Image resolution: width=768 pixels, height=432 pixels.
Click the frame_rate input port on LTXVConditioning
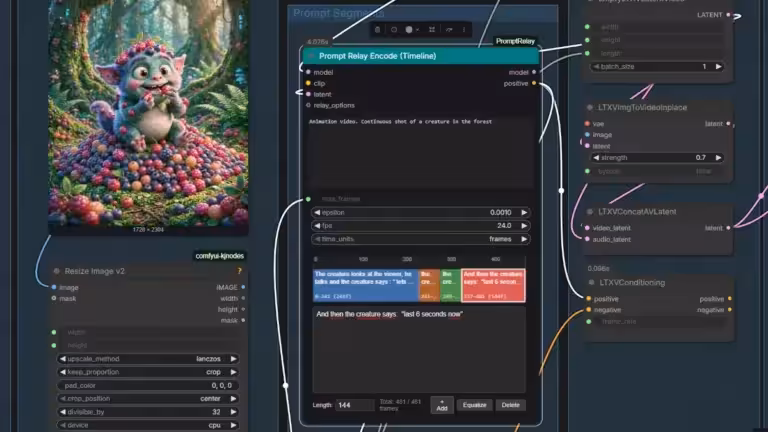click(x=589, y=322)
